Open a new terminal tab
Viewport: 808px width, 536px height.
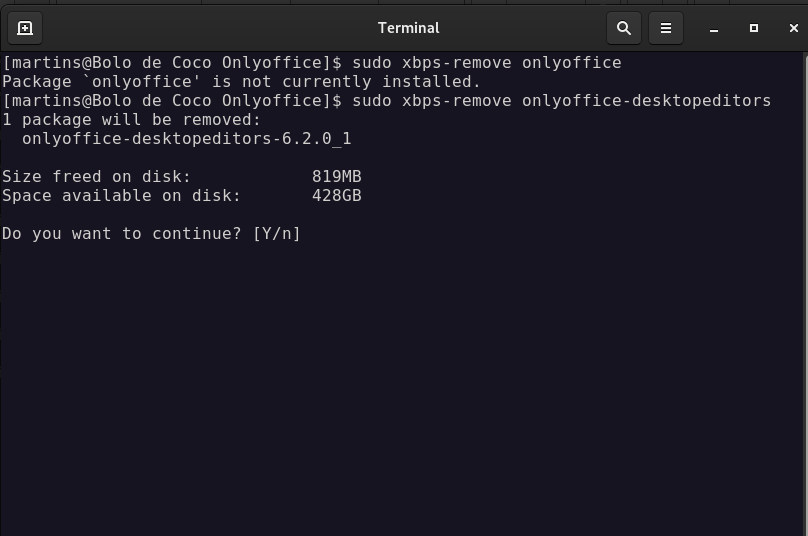click(25, 28)
